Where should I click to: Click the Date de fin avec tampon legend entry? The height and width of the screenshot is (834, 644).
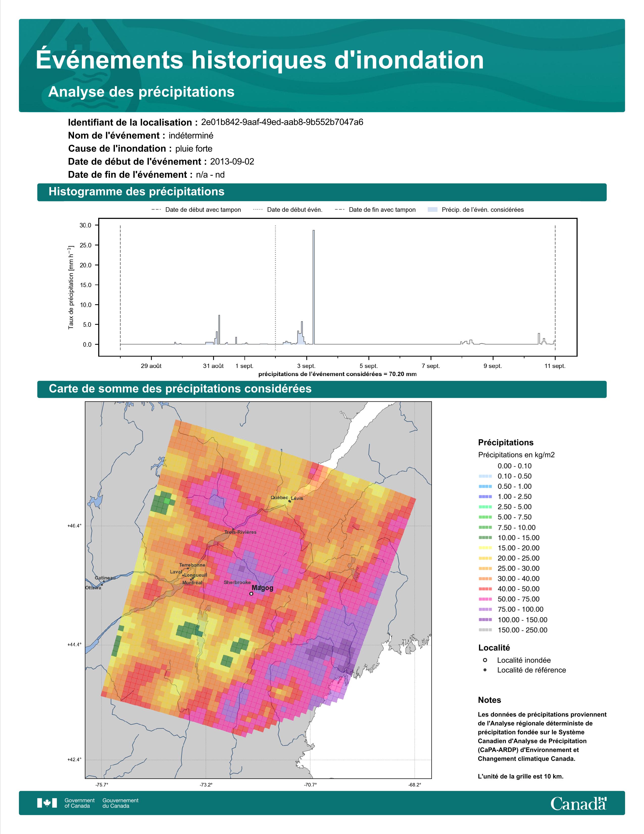pos(375,210)
